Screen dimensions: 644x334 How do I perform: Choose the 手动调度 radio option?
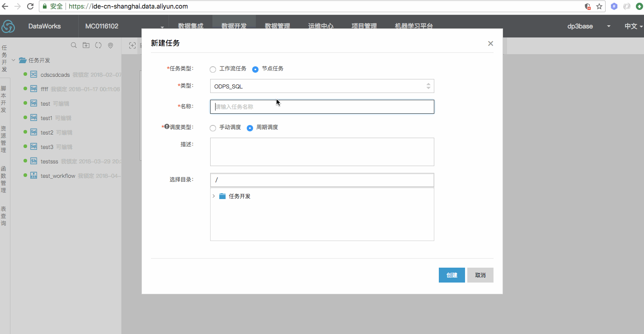(213, 128)
